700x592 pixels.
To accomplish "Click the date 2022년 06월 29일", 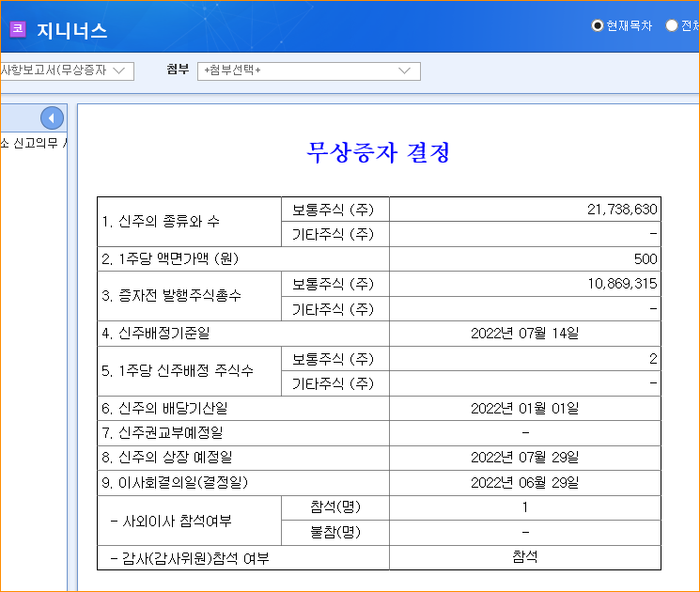I will point(525,483).
